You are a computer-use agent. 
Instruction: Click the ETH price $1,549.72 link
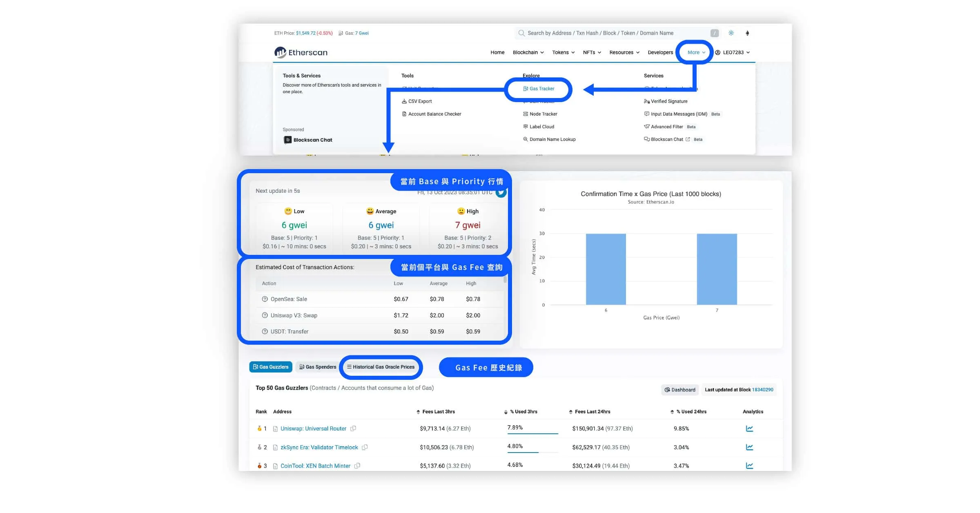point(306,33)
